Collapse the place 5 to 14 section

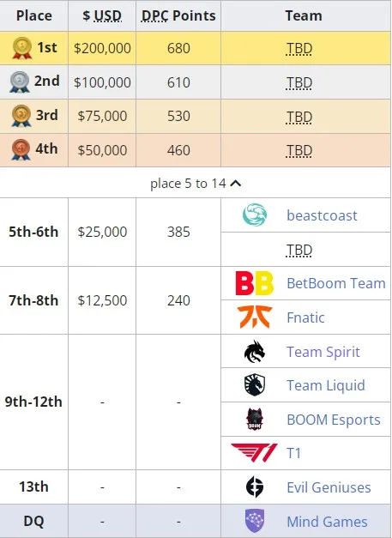coord(196,184)
